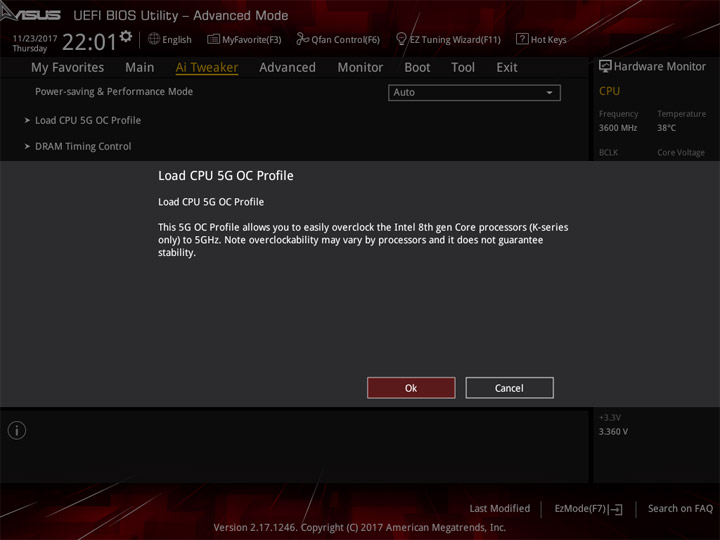
Task: Click the Load CPU 5G OC Profile menu entry
Action: (x=88, y=120)
